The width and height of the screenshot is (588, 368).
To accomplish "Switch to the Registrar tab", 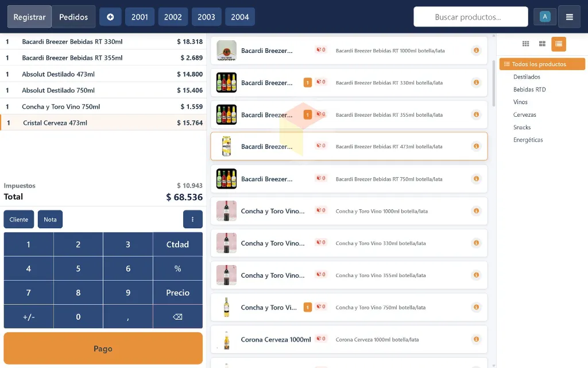I will (x=29, y=17).
